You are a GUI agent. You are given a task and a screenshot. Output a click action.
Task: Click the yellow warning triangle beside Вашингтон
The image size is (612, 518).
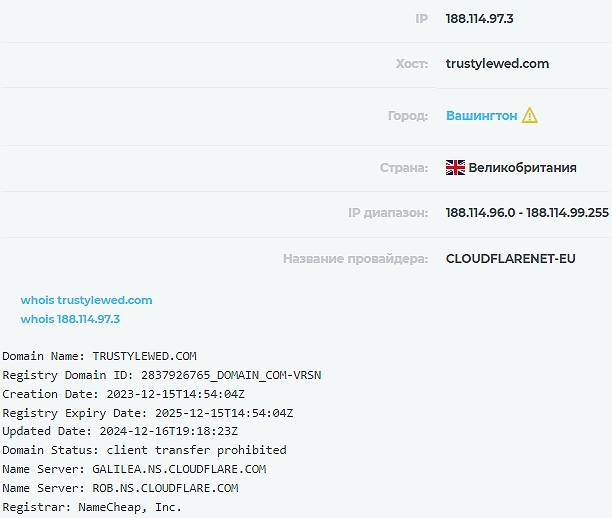[530, 116]
